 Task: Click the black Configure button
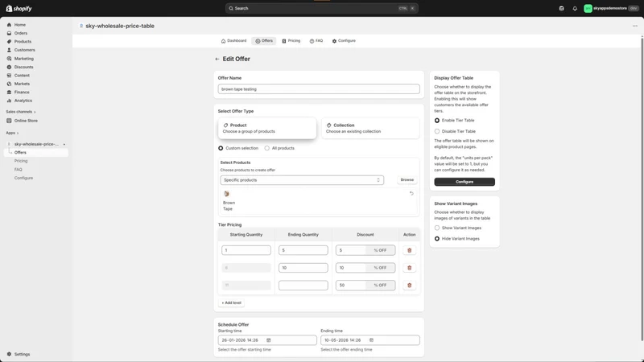point(464,182)
